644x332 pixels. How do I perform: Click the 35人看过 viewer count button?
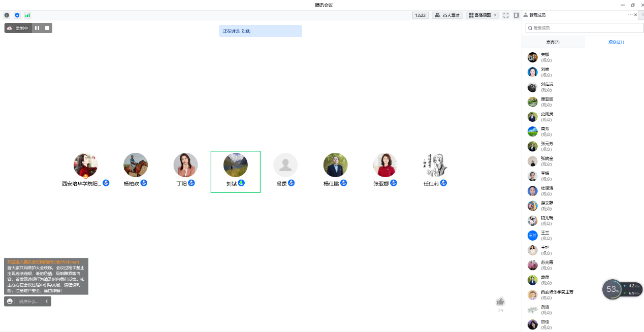[446, 15]
